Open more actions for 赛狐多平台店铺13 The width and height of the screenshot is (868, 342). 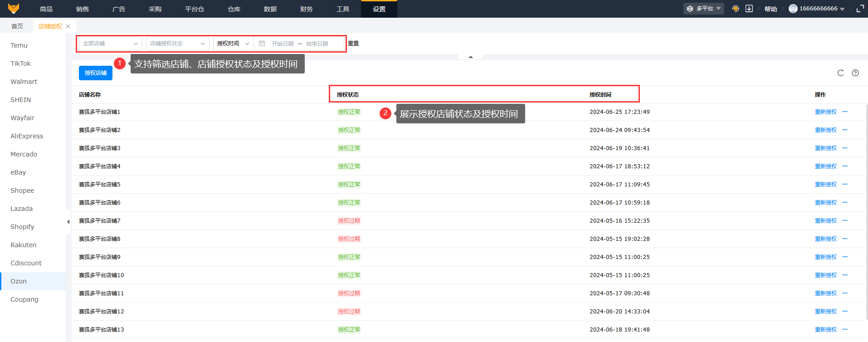845,329
